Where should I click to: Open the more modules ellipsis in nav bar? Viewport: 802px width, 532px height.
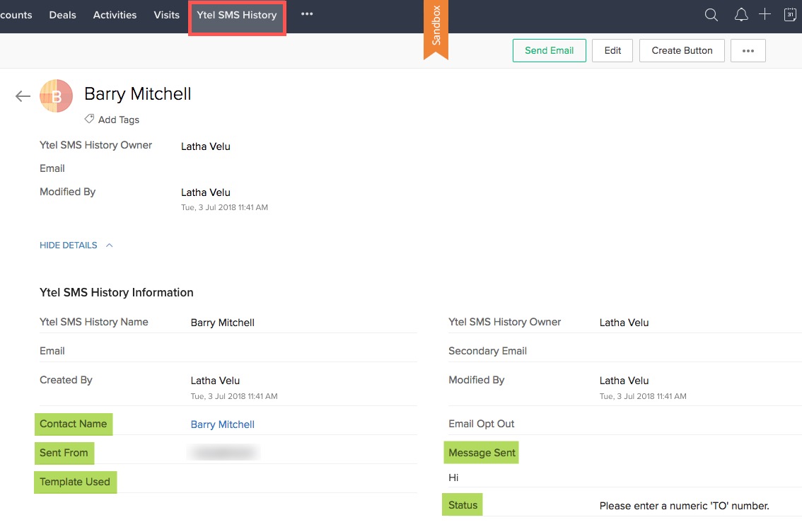click(307, 14)
